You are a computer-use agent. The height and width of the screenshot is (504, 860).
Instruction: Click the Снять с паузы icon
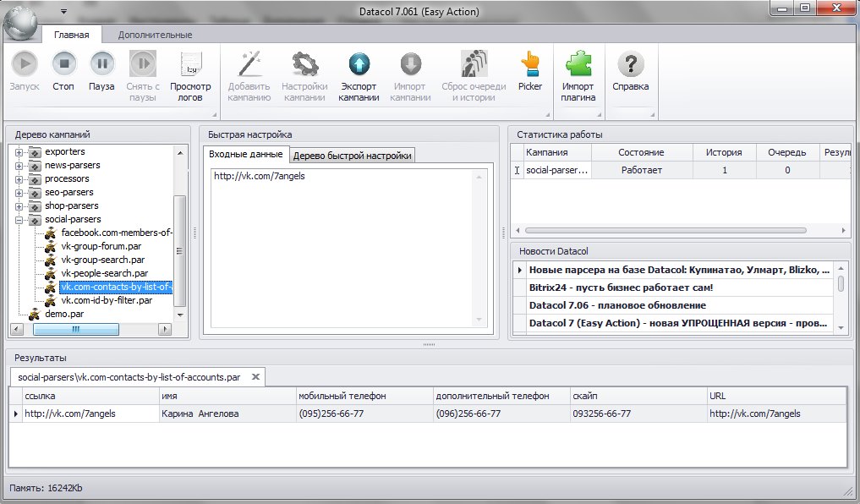[143, 64]
